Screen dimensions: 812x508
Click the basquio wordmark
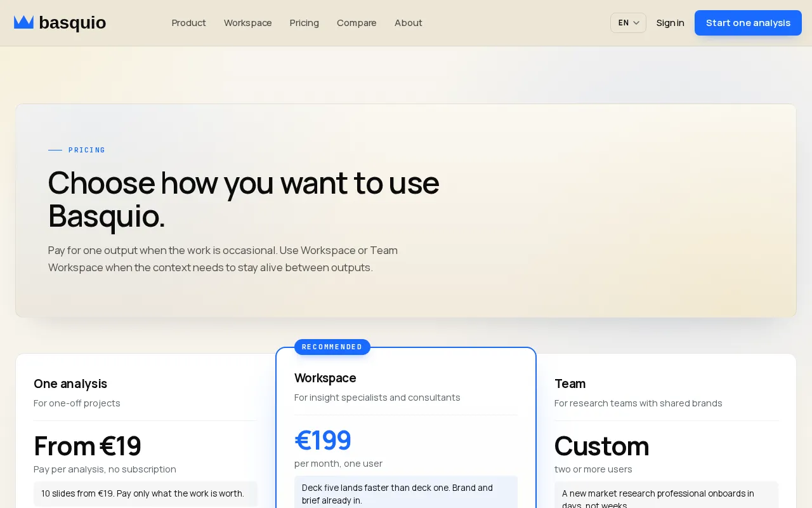(x=72, y=23)
